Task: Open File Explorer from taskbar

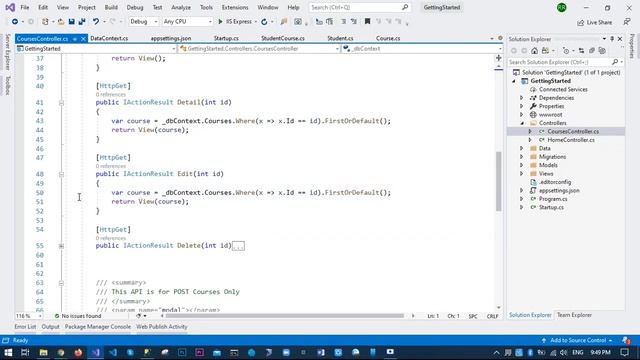Action: [43, 352]
